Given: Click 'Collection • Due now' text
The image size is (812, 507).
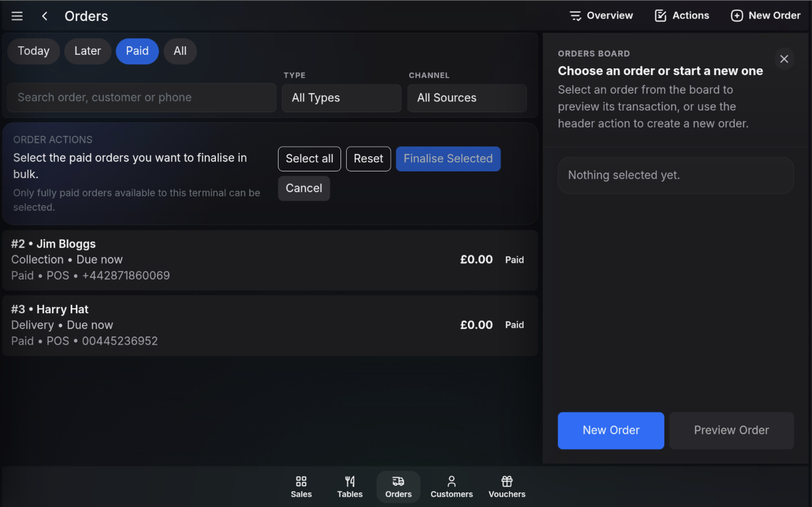Looking at the screenshot, I should [x=67, y=260].
